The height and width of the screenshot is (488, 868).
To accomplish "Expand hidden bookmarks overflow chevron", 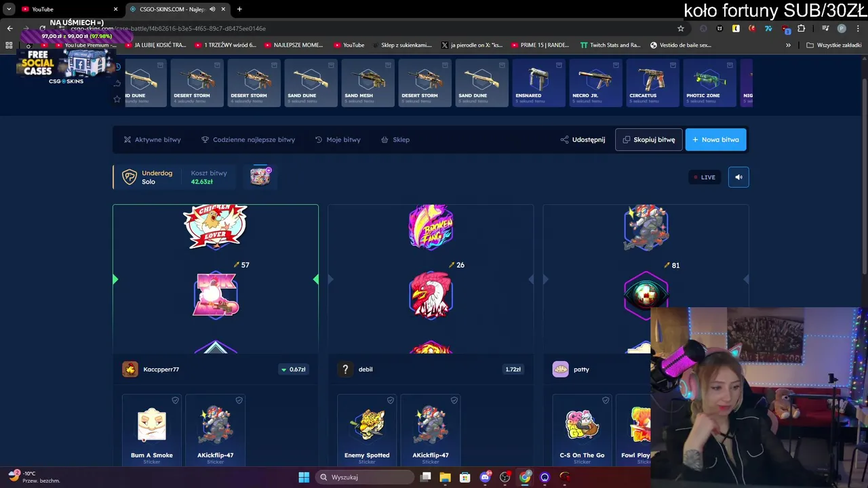I will click(788, 45).
